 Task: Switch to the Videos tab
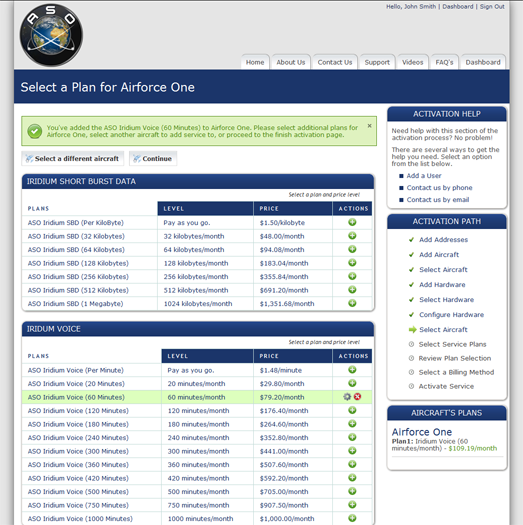coord(413,62)
